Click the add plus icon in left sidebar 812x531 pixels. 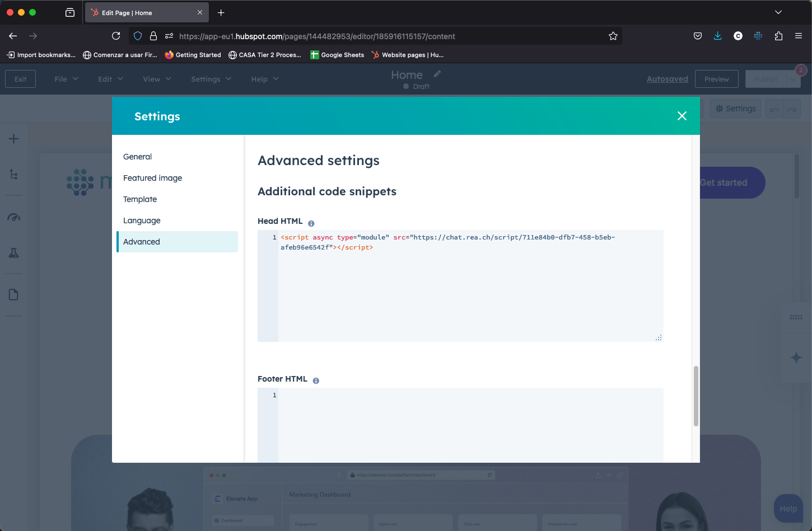pos(14,139)
